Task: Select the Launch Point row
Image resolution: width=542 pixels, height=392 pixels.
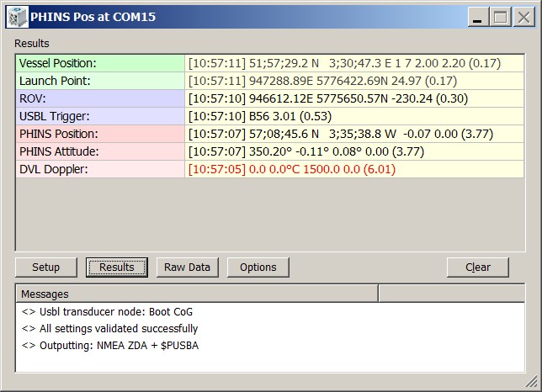Action: (x=100, y=81)
